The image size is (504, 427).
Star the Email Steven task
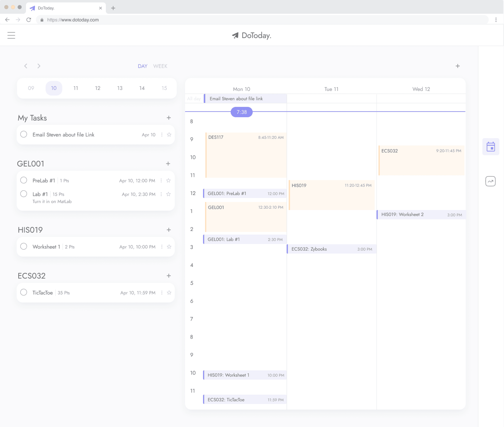pos(169,135)
